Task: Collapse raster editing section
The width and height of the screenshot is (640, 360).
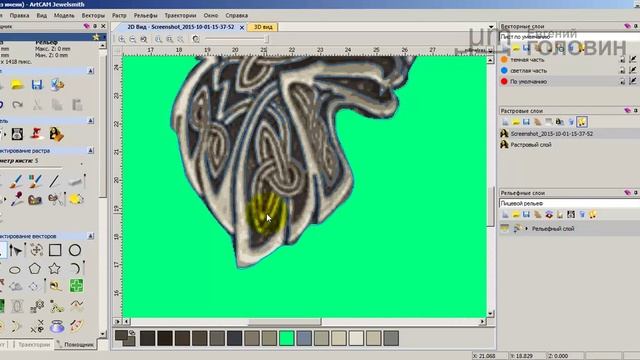Action: 91,151
